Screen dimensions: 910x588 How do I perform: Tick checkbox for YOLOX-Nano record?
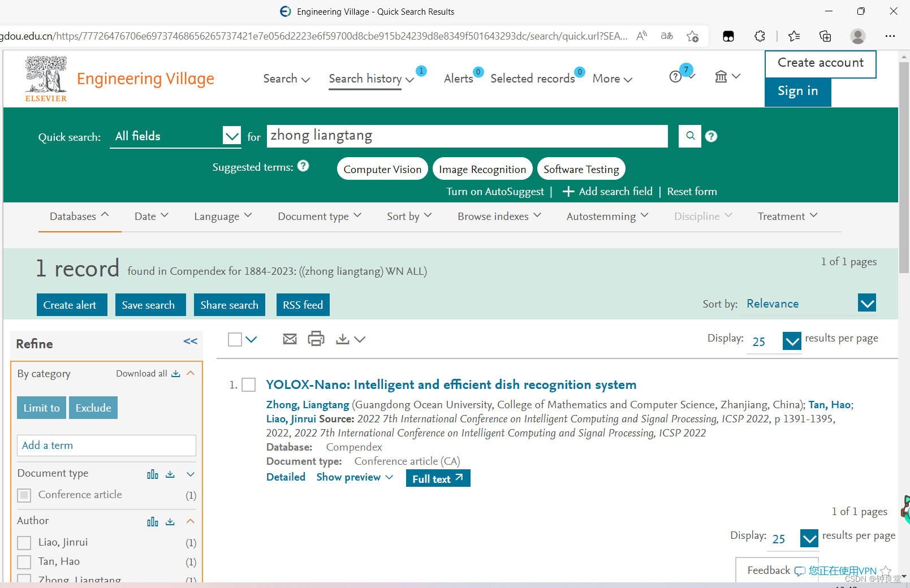(x=248, y=385)
